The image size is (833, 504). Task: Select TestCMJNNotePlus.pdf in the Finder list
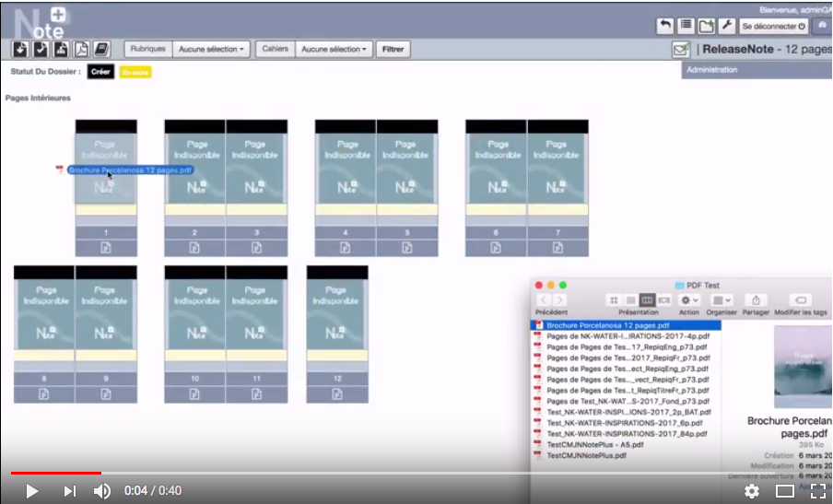(585, 455)
